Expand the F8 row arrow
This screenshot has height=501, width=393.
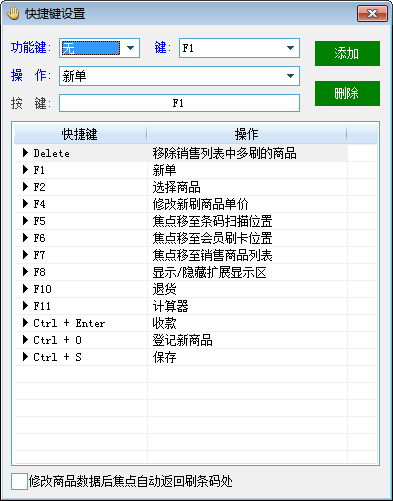(25, 272)
